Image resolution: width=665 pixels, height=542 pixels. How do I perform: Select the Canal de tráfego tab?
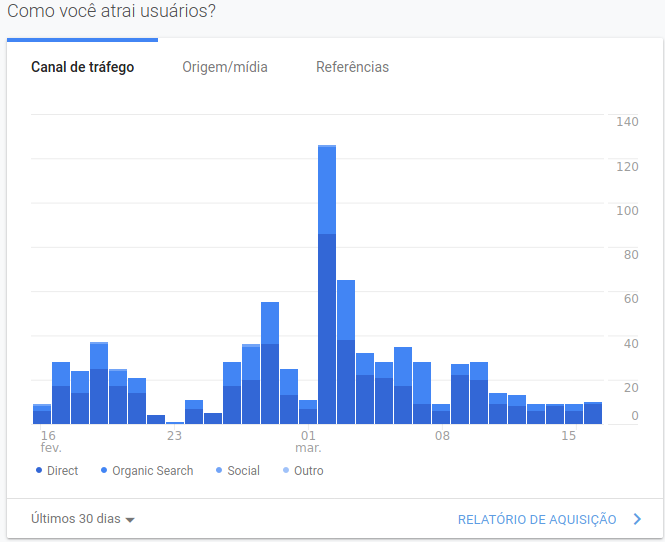point(83,67)
